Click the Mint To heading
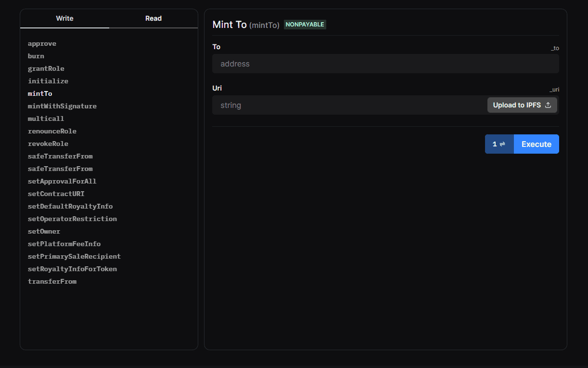Viewport: 588px width, 368px height. pyautogui.click(x=230, y=25)
